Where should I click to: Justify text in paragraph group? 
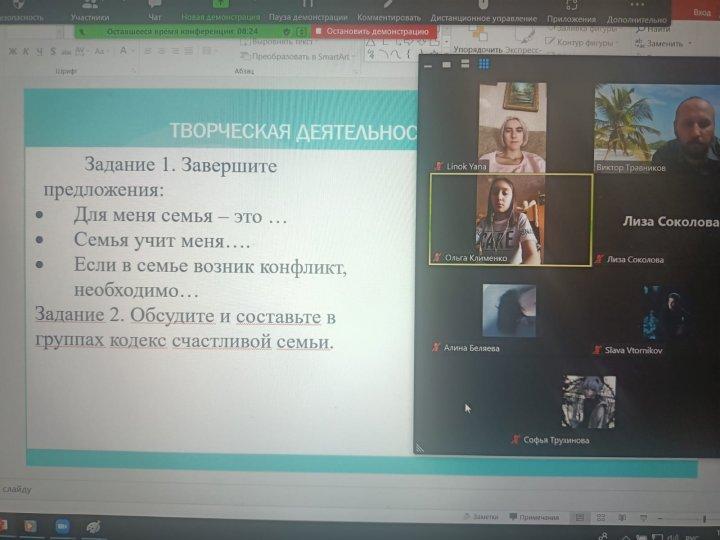pos(189,51)
